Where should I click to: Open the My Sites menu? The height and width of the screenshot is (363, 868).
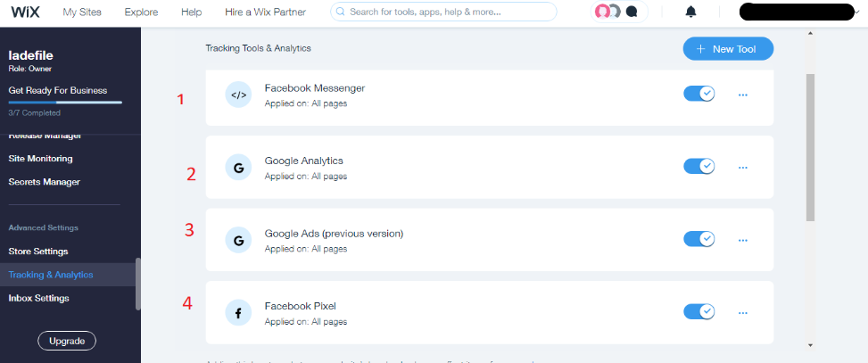(82, 12)
